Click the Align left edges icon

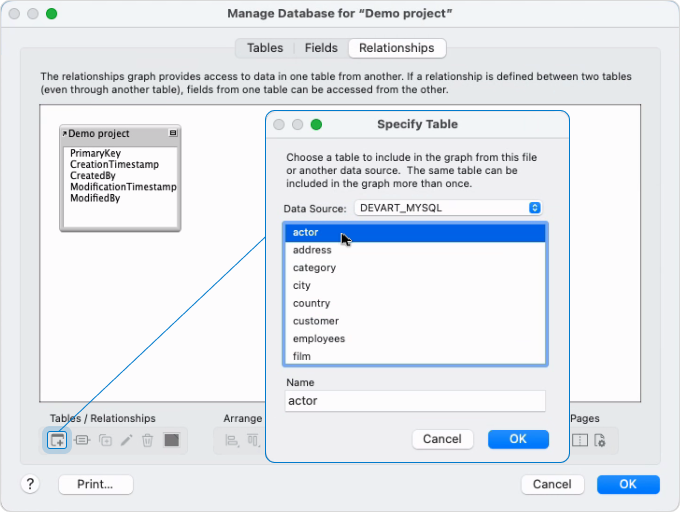click(x=232, y=440)
